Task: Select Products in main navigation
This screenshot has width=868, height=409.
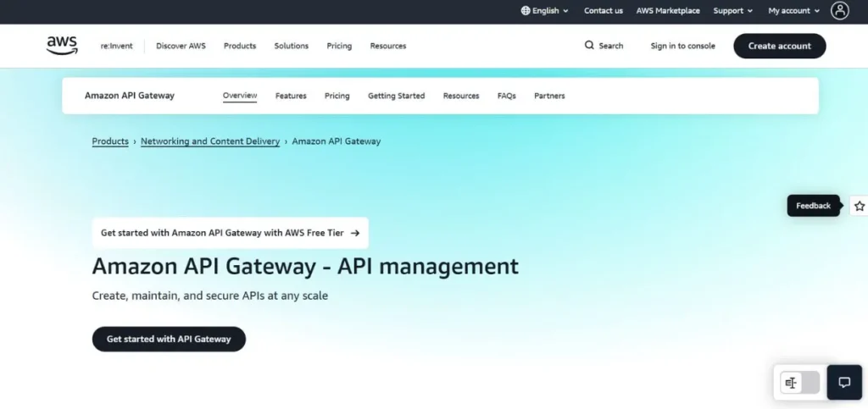Action: click(240, 46)
